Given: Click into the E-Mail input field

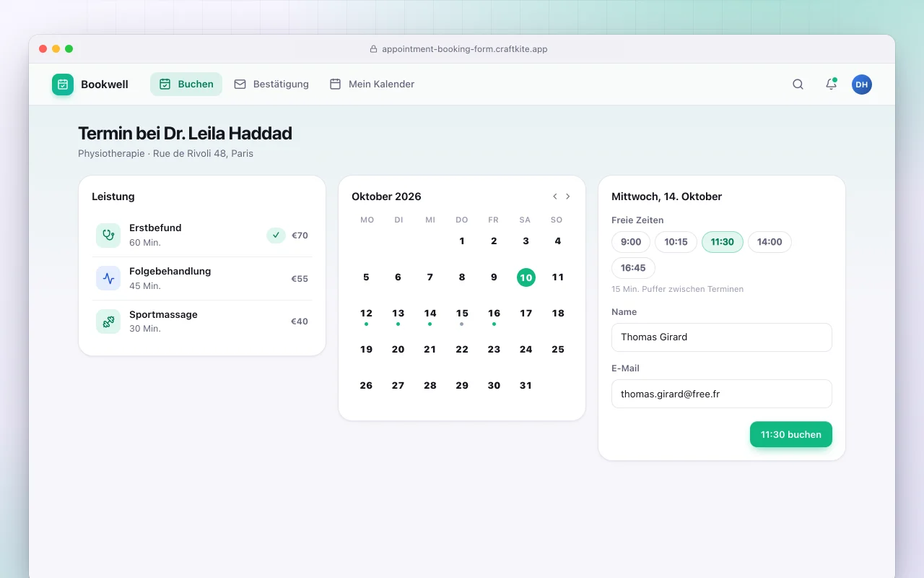Looking at the screenshot, I should (722, 394).
